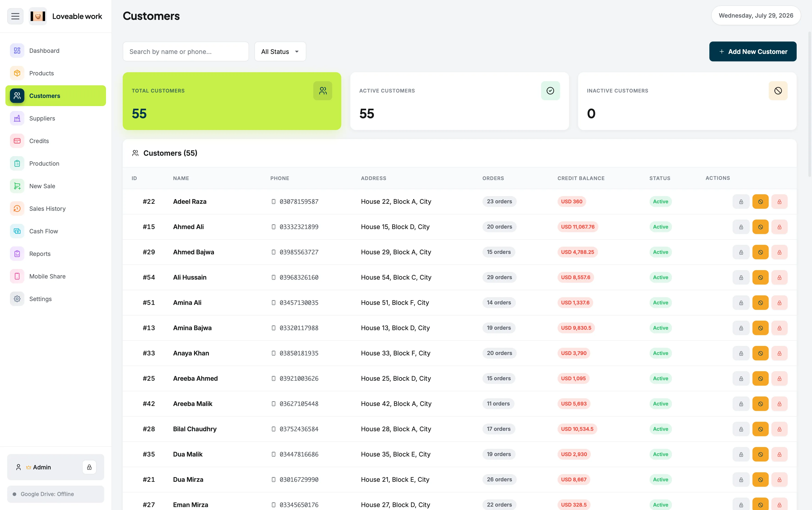Click the Cash Flow icon
This screenshot has width=812, height=510.
click(x=17, y=231)
